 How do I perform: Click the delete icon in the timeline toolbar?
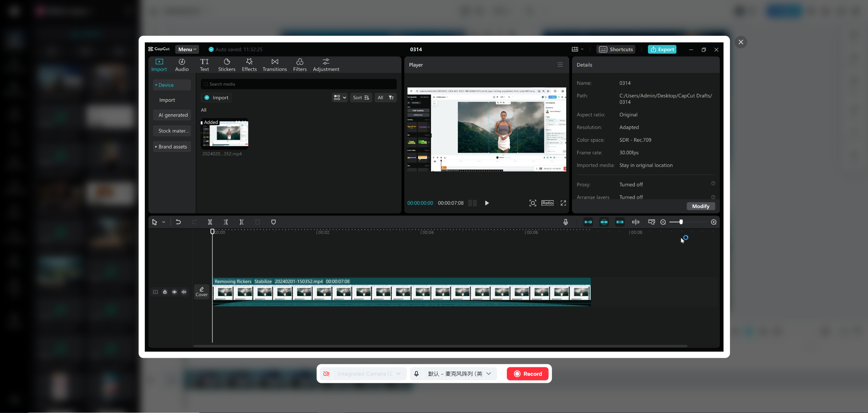[257, 222]
